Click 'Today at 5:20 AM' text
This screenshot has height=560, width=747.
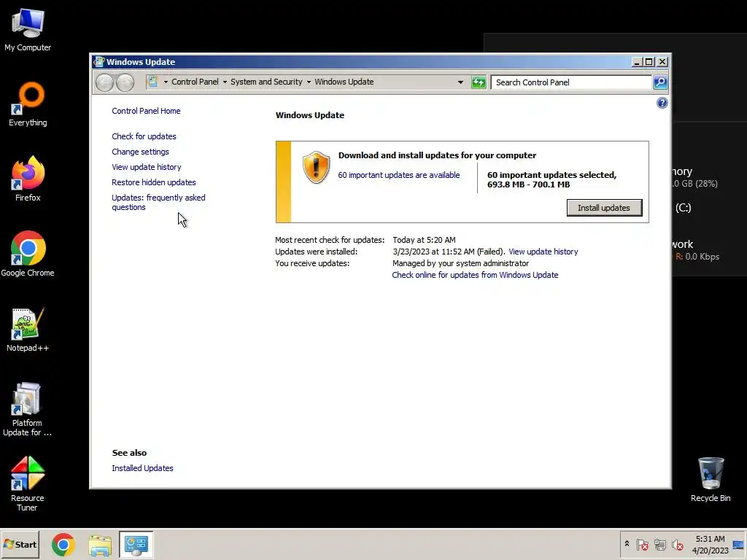pyautogui.click(x=424, y=240)
